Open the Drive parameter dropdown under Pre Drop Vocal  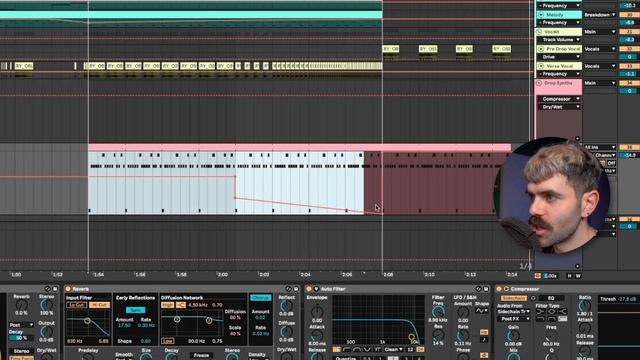point(559,57)
